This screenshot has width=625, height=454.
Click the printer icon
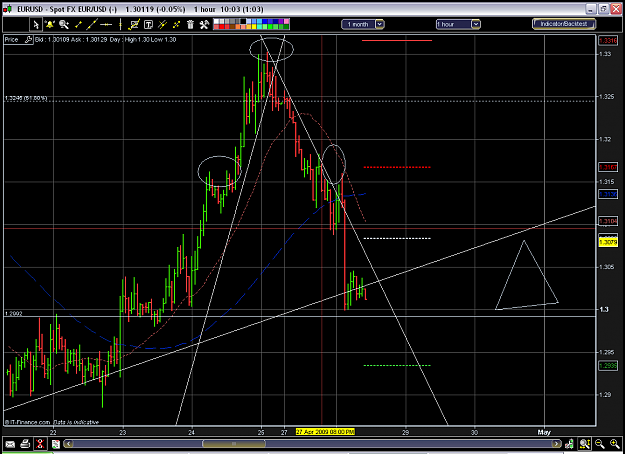[25, 443]
